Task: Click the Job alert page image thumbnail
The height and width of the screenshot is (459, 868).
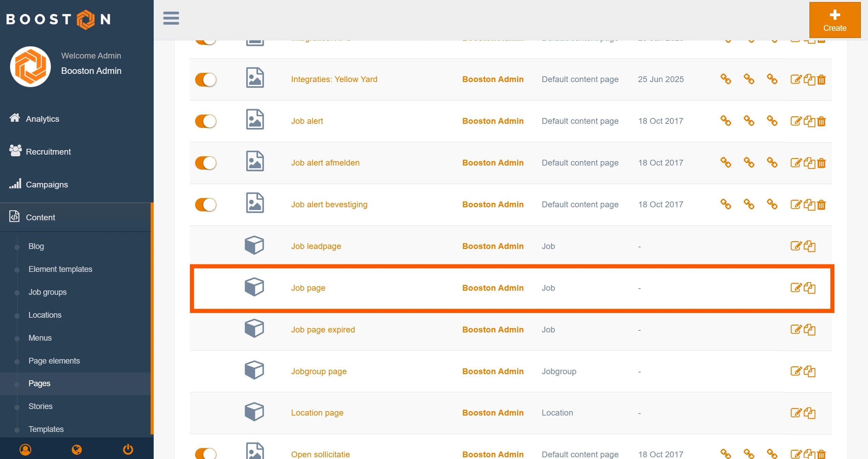Action: coord(255,120)
